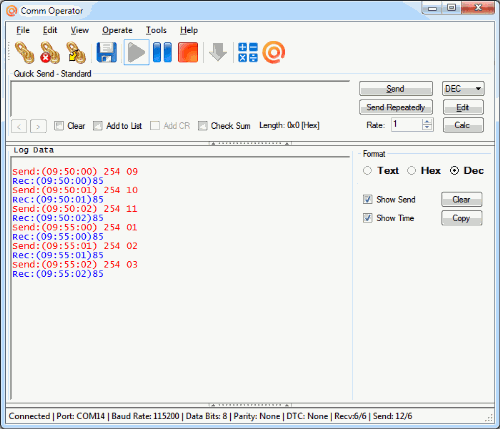500x429 pixels.
Task: Open the File menu
Action: point(23,30)
